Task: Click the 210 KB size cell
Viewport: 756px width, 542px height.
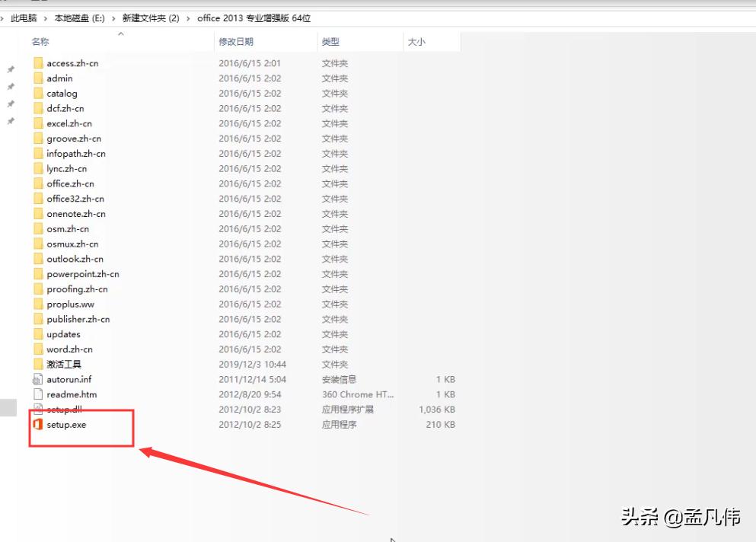Action: point(441,424)
